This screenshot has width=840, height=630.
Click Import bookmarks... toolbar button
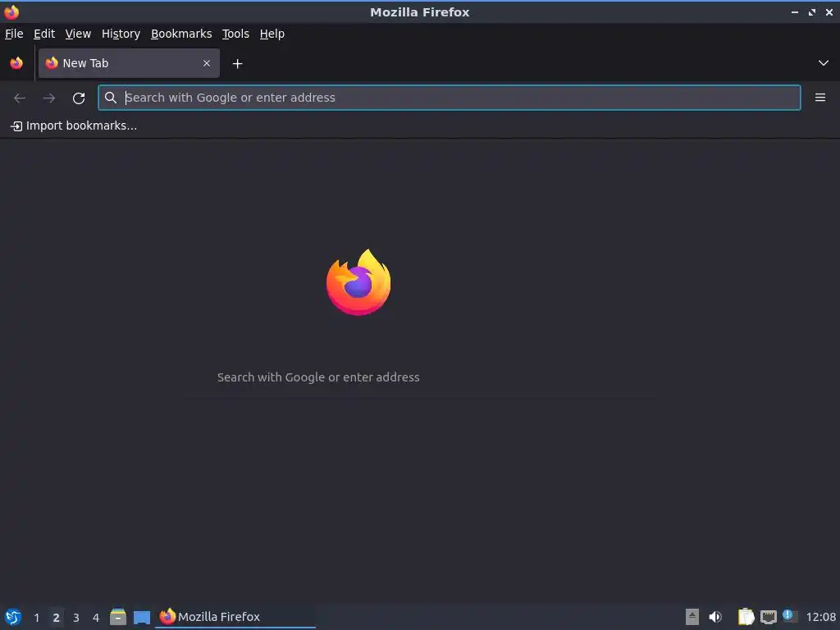[x=74, y=126]
